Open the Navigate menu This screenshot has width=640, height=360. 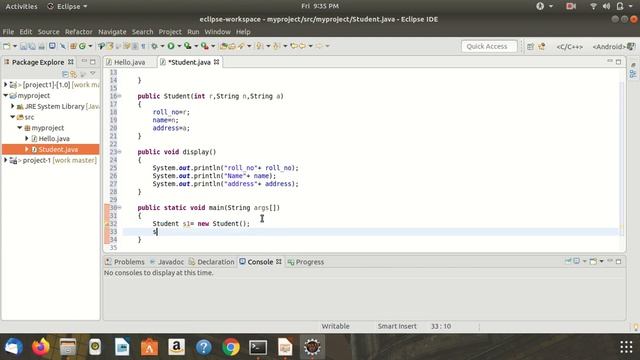point(112,31)
